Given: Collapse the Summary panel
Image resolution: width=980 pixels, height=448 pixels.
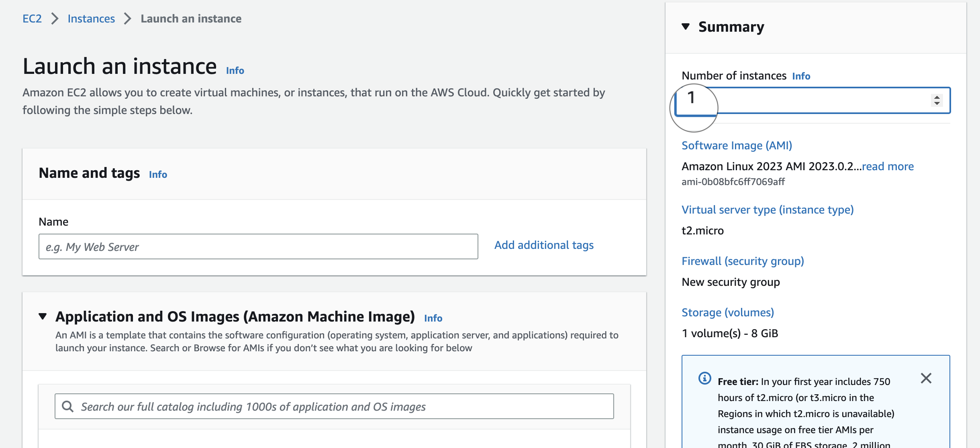Looking at the screenshot, I should point(685,27).
